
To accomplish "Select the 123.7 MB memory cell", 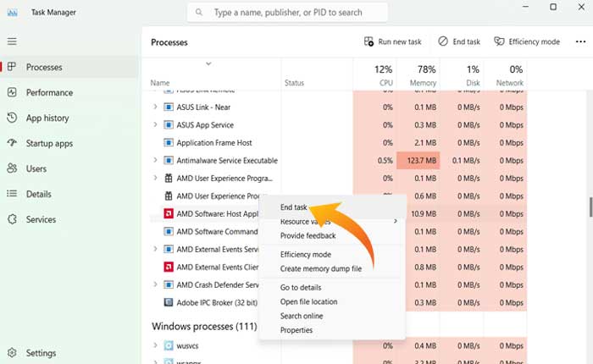I will (418, 160).
